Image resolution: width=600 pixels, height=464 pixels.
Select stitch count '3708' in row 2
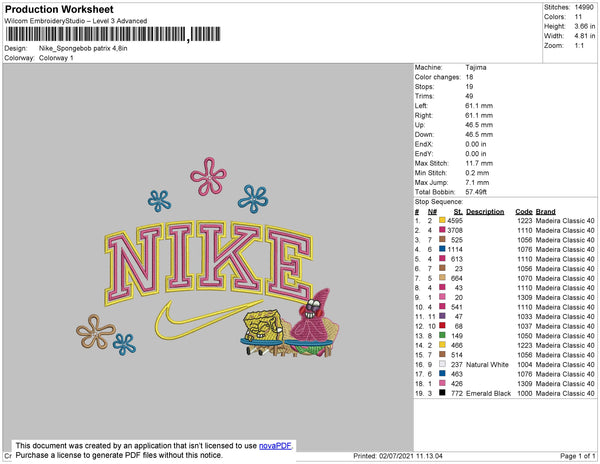coord(455,230)
